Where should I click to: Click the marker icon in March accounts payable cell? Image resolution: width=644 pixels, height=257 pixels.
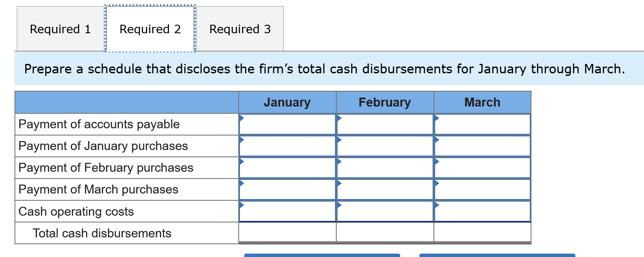click(x=436, y=118)
